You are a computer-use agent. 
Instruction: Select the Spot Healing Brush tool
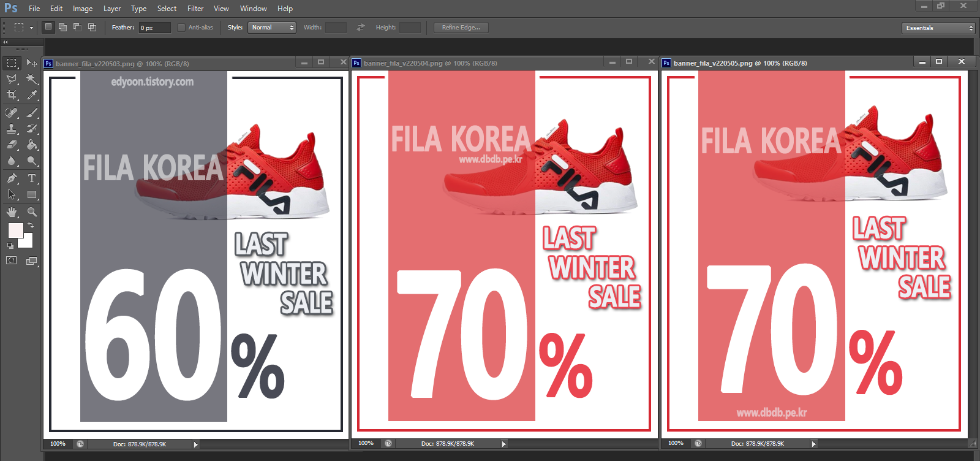(x=12, y=113)
